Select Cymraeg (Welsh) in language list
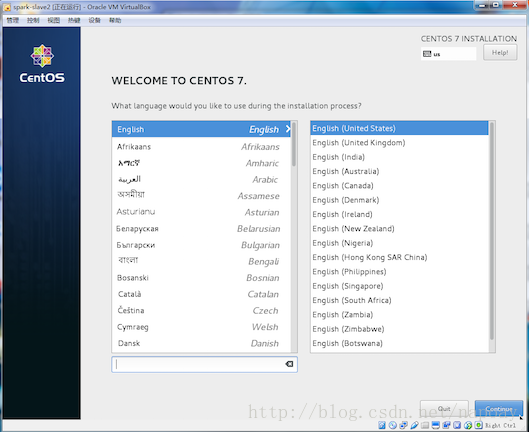 click(x=201, y=327)
